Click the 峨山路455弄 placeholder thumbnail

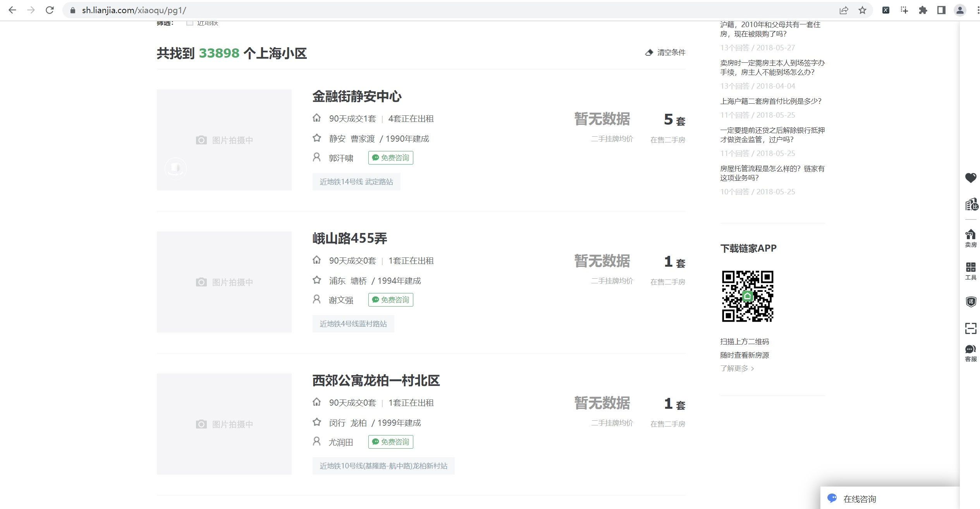pyautogui.click(x=224, y=282)
